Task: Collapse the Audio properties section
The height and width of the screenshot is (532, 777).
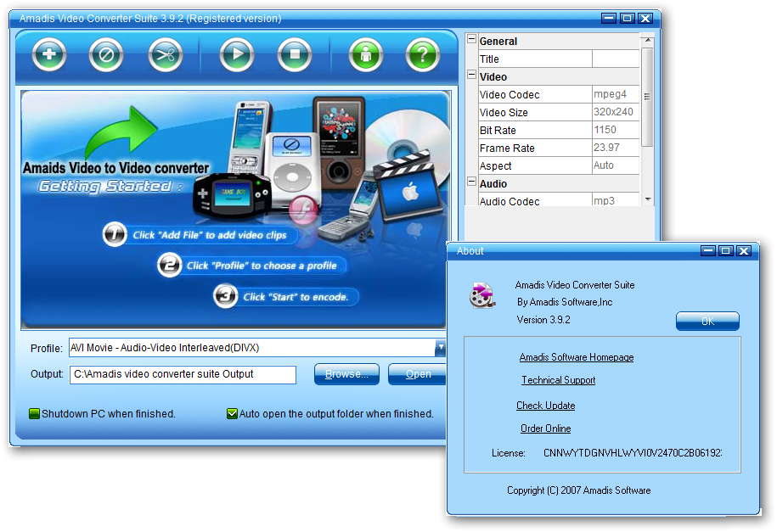Action: [472, 182]
